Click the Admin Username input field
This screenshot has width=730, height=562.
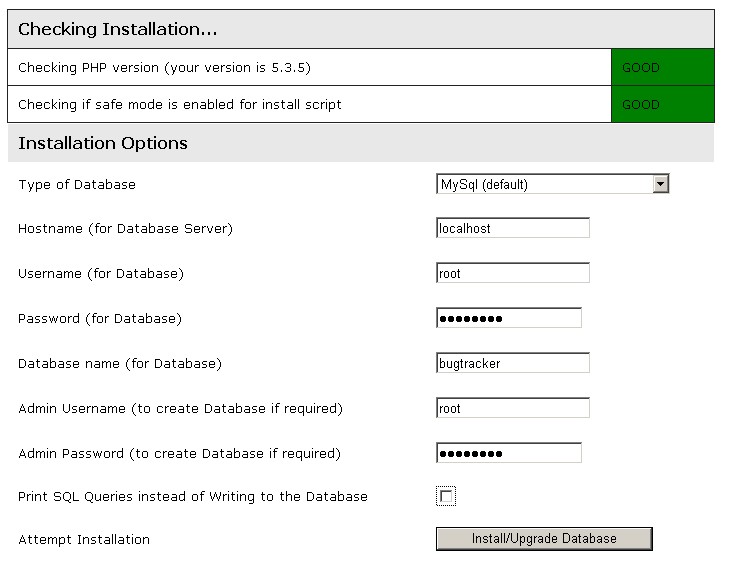click(x=513, y=408)
